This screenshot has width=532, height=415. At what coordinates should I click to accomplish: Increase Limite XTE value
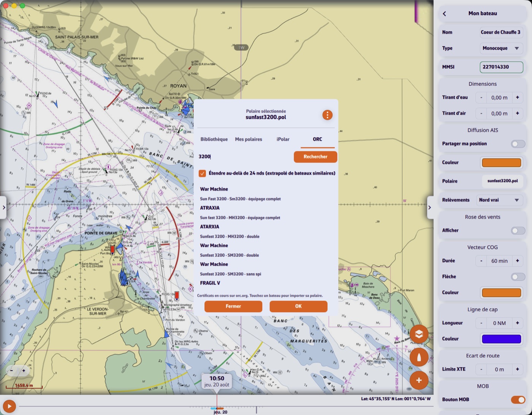(x=517, y=369)
